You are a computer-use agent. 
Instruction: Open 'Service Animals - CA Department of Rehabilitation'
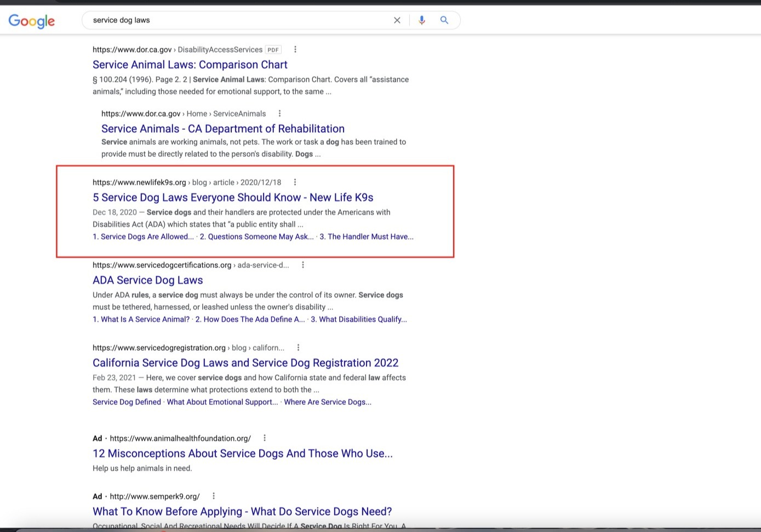click(222, 129)
